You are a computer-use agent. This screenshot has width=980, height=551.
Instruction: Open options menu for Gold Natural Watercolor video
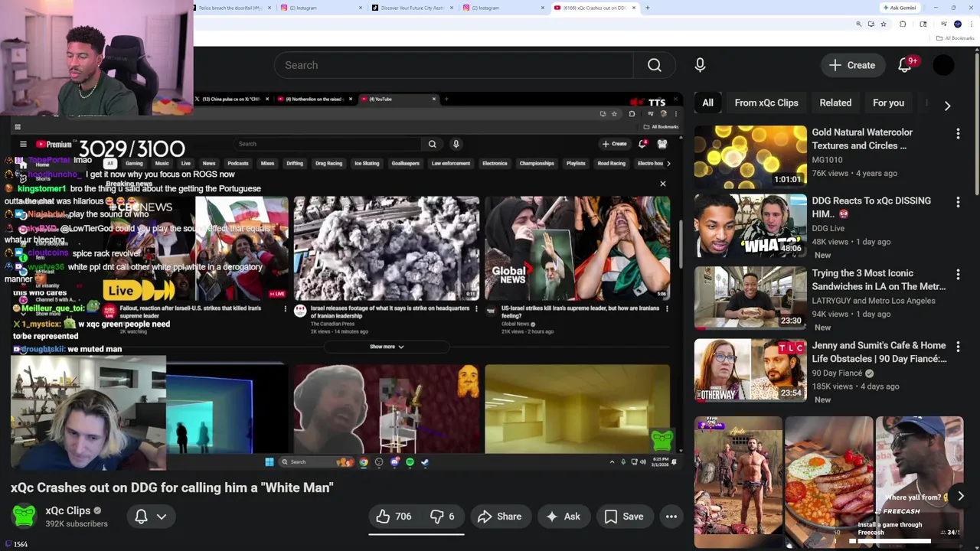tap(958, 134)
